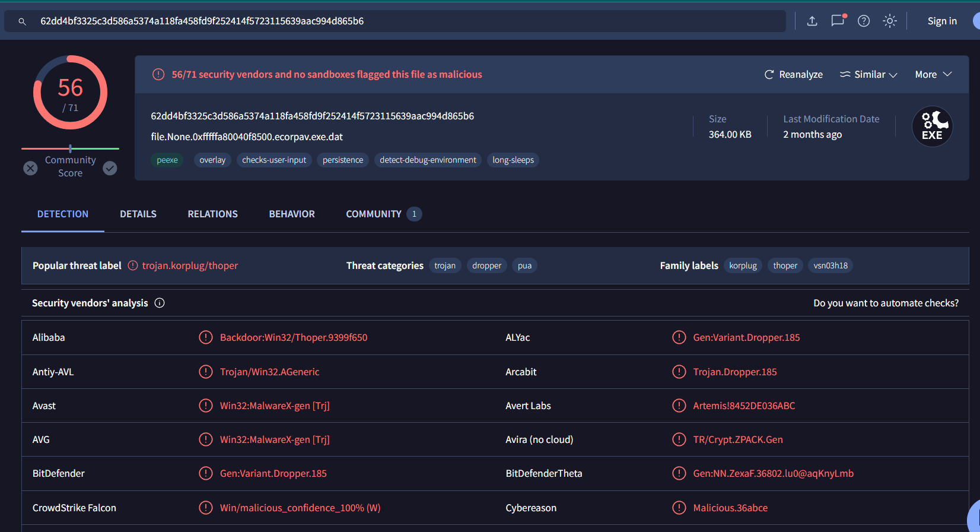Click the upload file icon

[x=812, y=21]
